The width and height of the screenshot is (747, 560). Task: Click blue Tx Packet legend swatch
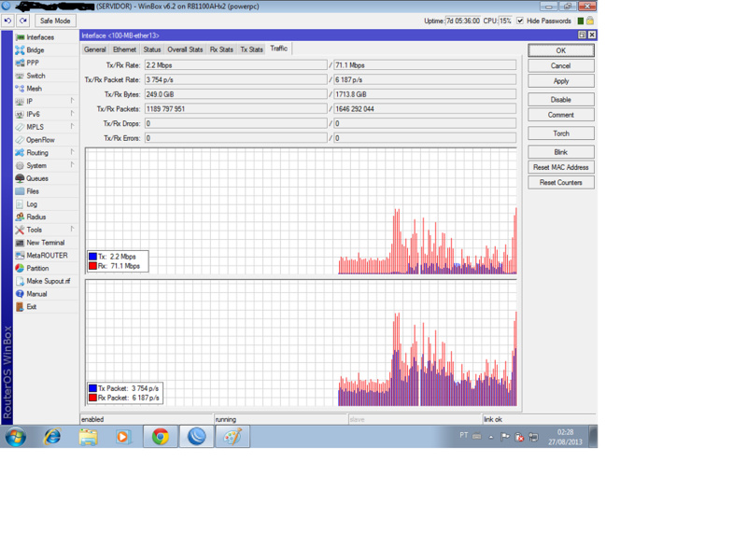[92, 388]
